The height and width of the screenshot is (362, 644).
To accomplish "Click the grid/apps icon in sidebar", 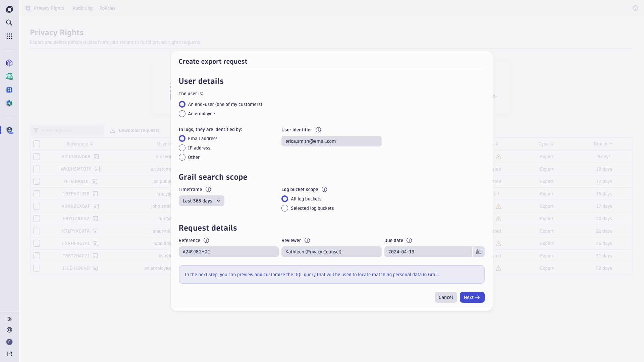I will coord(10,36).
